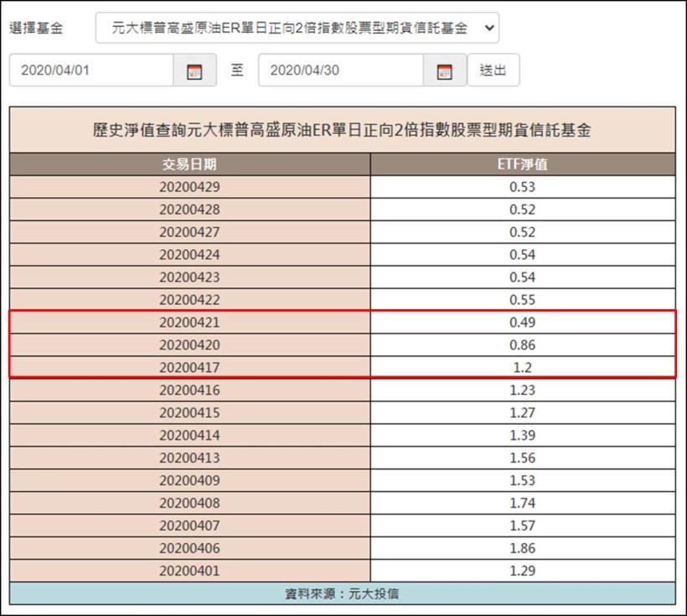Select the date cell 20200401
The image size is (687, 616).
tap(189, 571)
